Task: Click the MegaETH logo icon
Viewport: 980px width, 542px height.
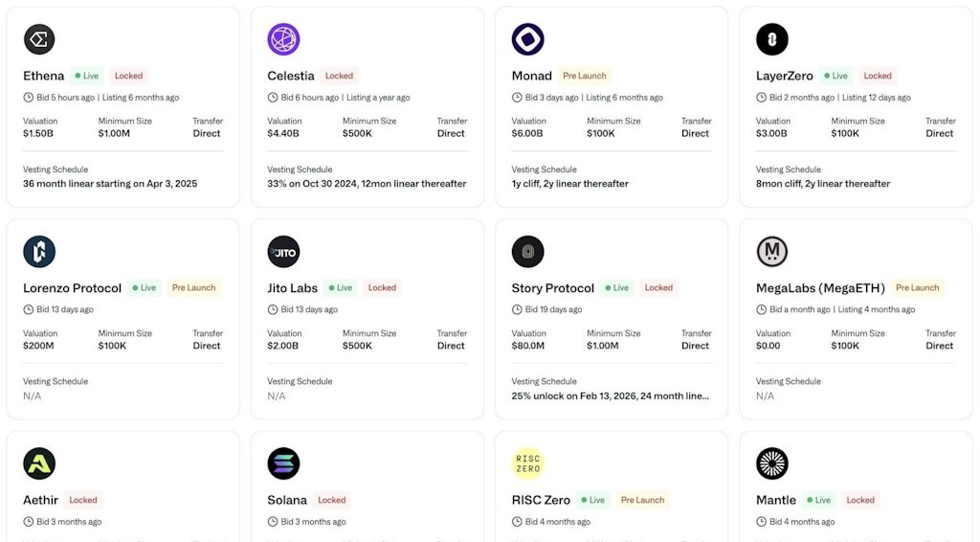Action: point(772,252)
